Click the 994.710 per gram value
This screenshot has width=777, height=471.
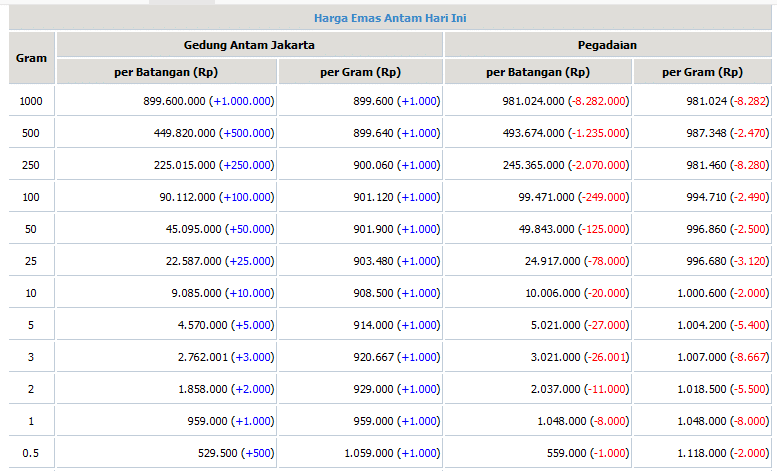[x=706, y=197]
